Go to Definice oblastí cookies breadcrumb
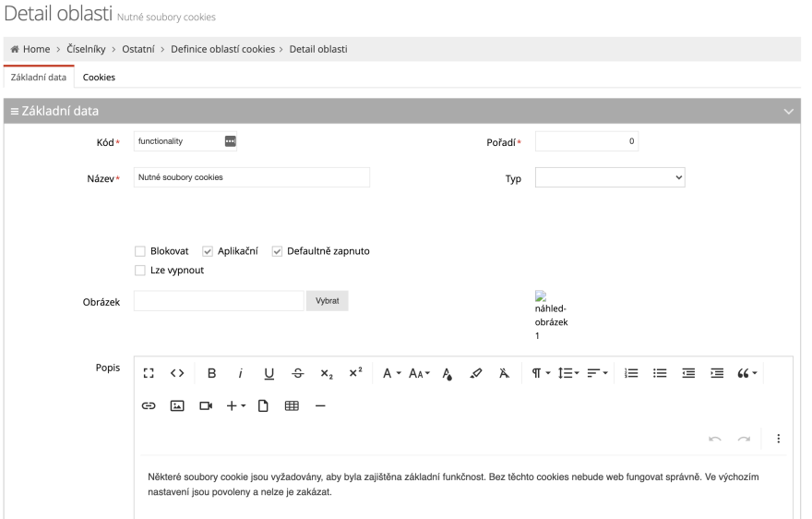Screen dimensions: 812x519 222,49
